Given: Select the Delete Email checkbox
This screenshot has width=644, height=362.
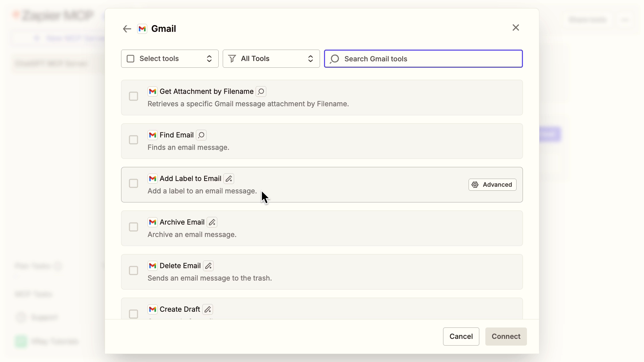Looking at the screenshot, I should click(x=133, y=270).
